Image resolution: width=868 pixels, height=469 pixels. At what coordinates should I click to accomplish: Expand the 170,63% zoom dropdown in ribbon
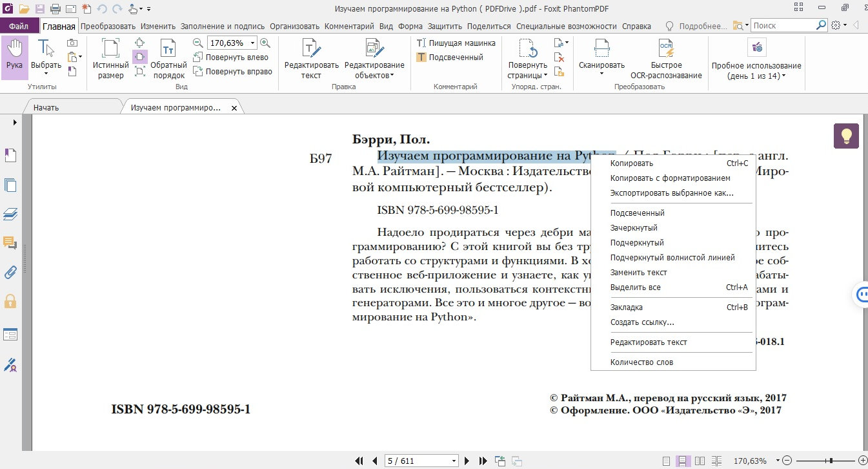tap(252, 43)
